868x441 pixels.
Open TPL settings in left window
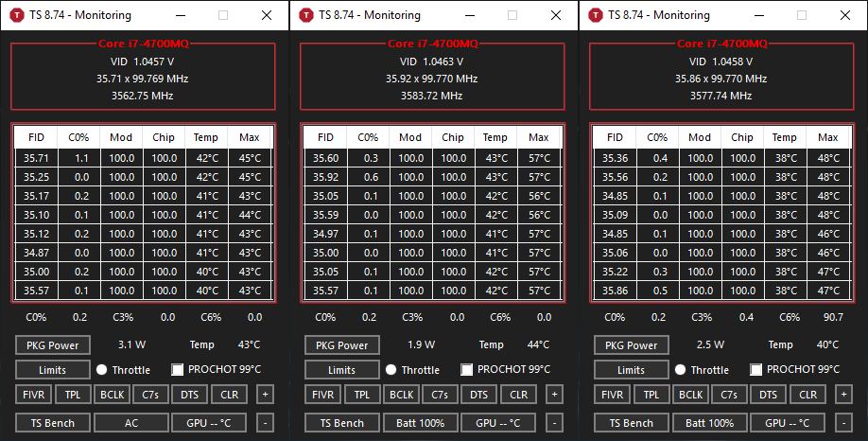73,395
